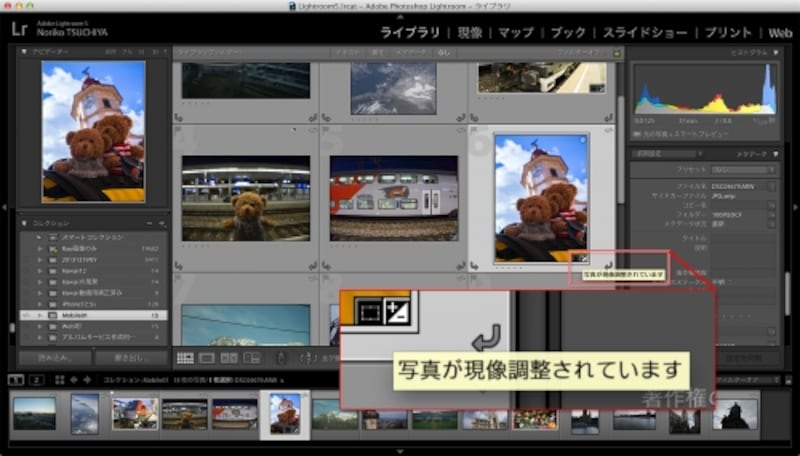The height and width of the screenshot is (456, 800).
Task: Open the Web module
Action: click(780, 33)
